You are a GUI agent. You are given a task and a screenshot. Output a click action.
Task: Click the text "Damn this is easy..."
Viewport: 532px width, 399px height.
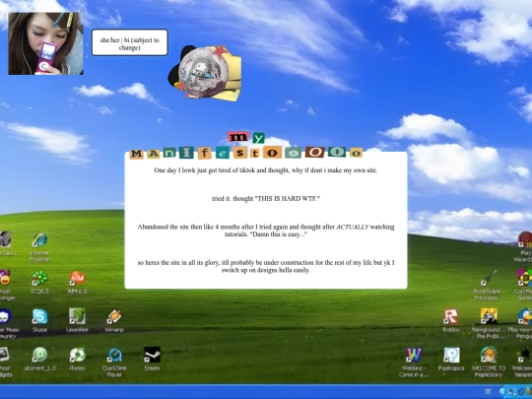pos(278,234)
